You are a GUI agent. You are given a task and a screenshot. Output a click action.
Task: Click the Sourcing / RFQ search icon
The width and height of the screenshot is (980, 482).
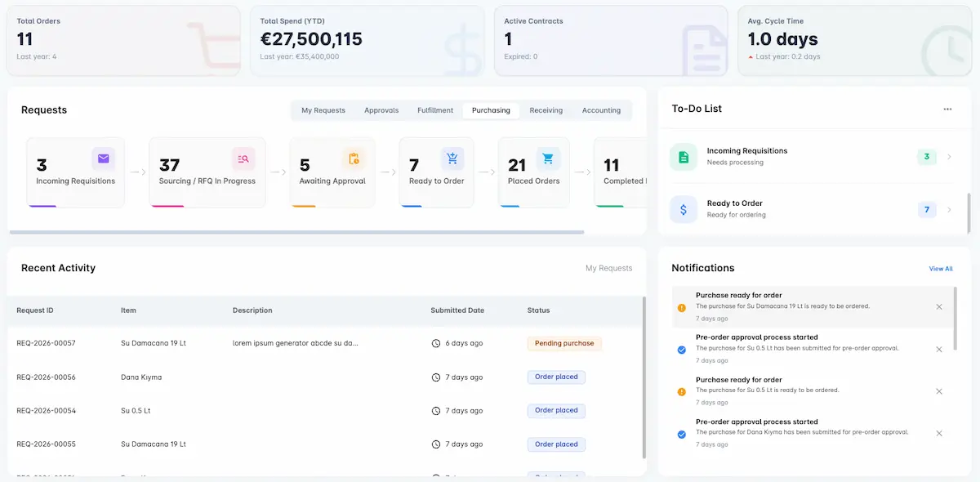coord(243,158)
